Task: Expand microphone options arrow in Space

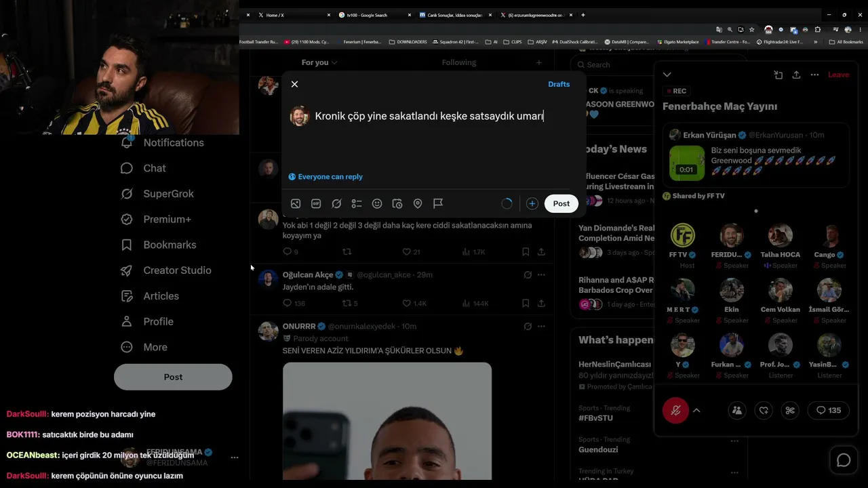Action: [x=696, y=410]
